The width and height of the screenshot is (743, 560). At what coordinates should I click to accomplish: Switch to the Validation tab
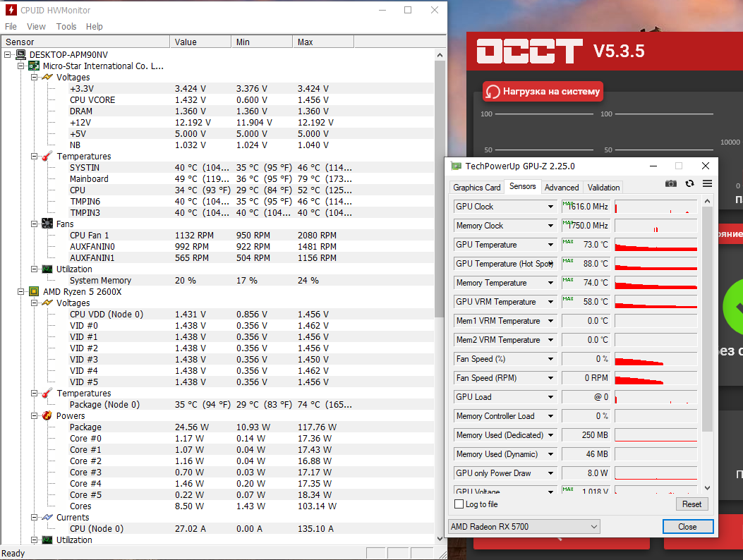[603, 187]
